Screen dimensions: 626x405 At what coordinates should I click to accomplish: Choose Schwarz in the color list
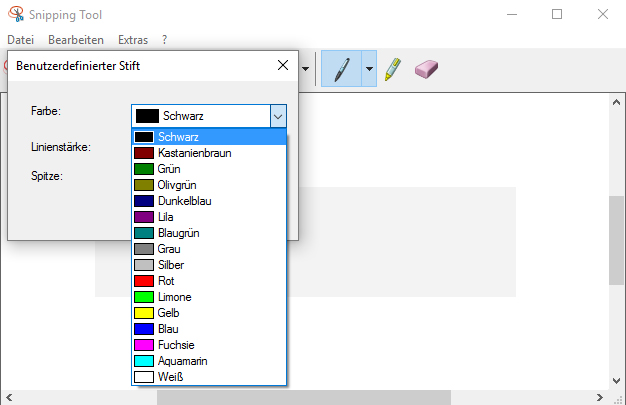point(209,137)
